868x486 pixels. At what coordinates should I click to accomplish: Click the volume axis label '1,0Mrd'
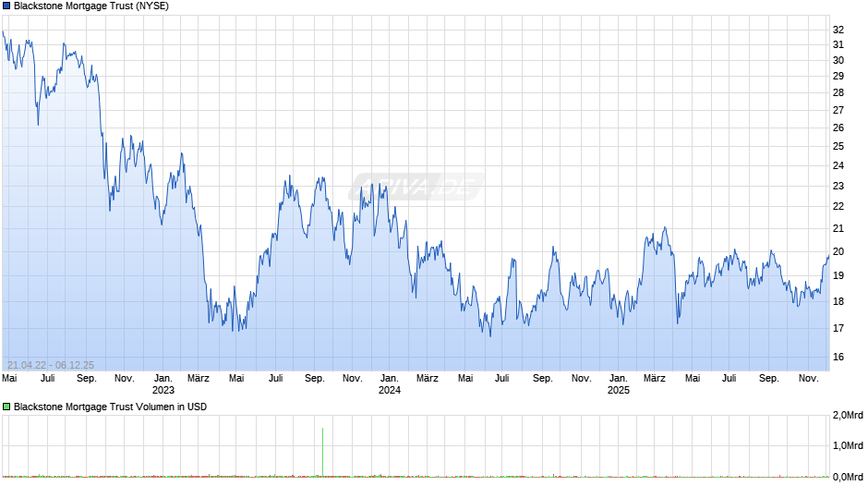(848, 445)
